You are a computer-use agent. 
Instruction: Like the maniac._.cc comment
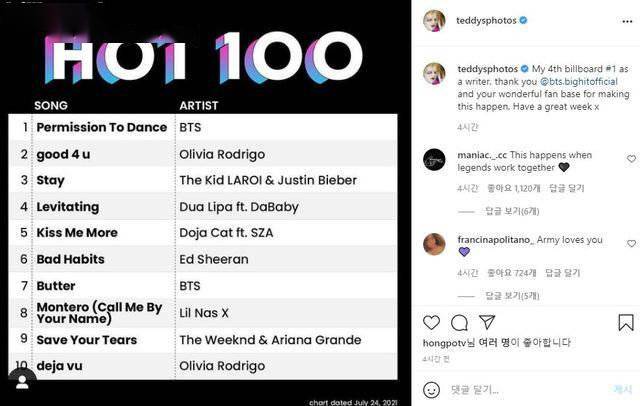point(631,159)
